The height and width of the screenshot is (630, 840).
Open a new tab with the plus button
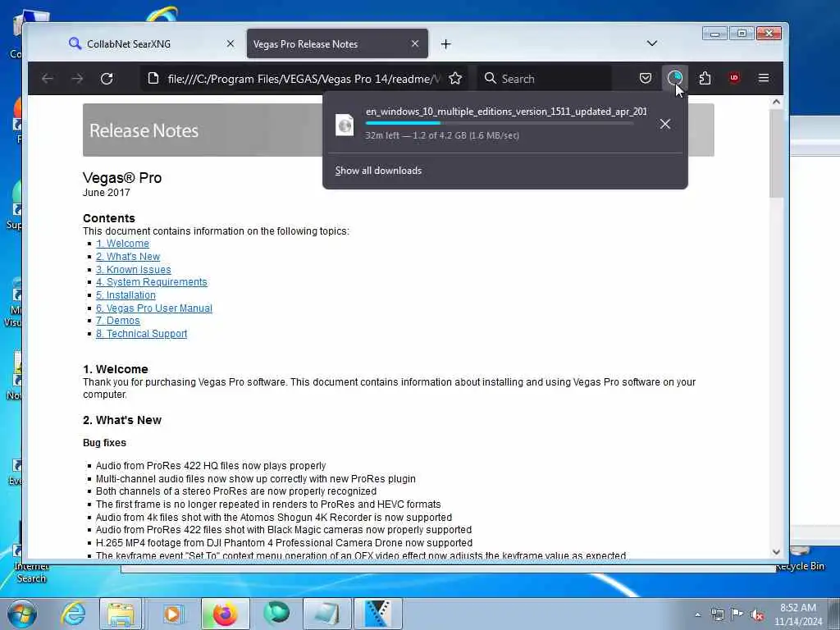445,44
